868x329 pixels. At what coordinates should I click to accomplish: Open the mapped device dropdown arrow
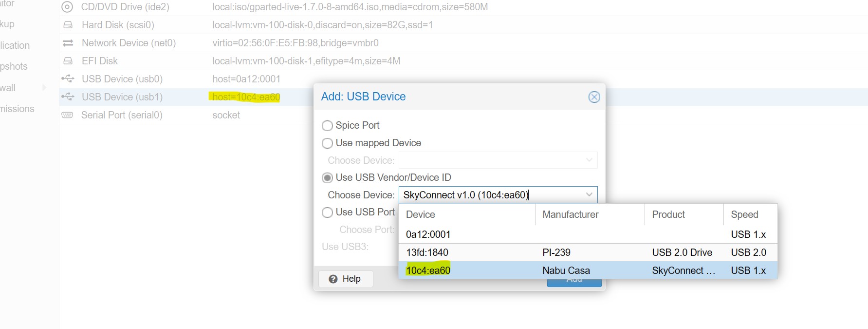(x=589, y=160)
